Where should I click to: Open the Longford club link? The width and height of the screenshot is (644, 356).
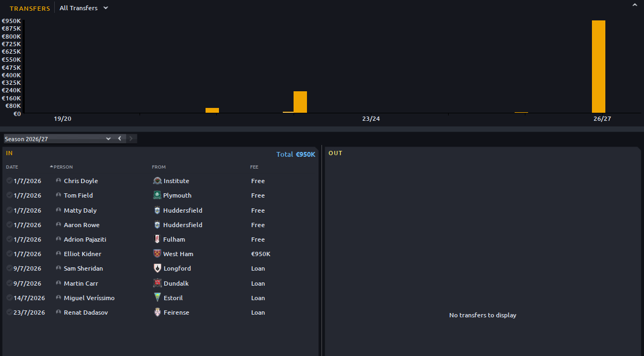(178, 268)
